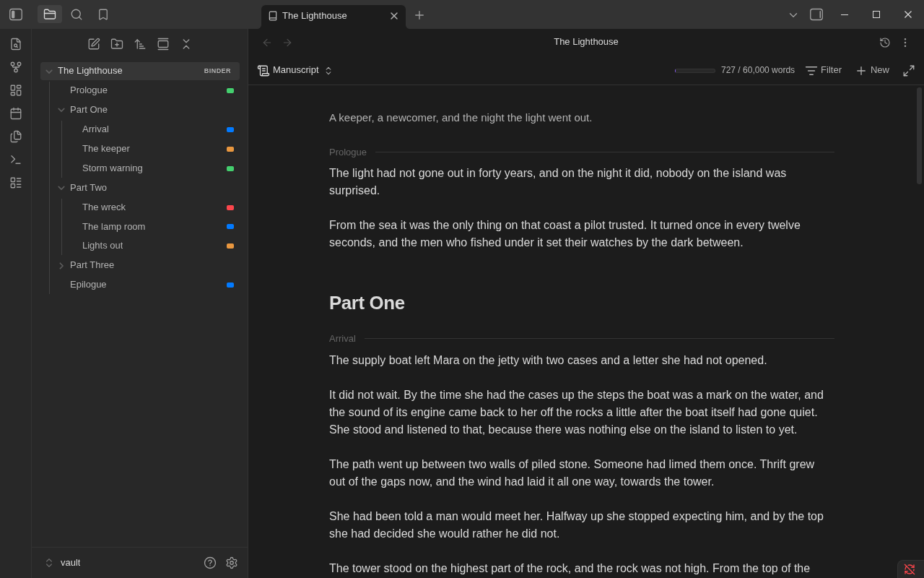Open the quick switcher ribbon icon
Image resolution: width=924 pixels, height=578 pixels.
(x=16, y=44)
